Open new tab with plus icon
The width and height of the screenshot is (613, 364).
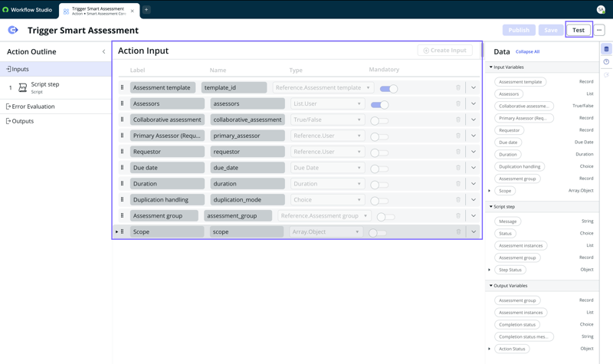point(146,10)
